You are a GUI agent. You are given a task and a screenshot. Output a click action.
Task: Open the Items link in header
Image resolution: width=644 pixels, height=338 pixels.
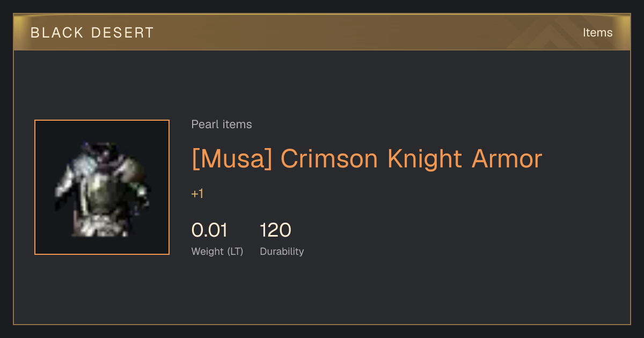pos(597,33)
